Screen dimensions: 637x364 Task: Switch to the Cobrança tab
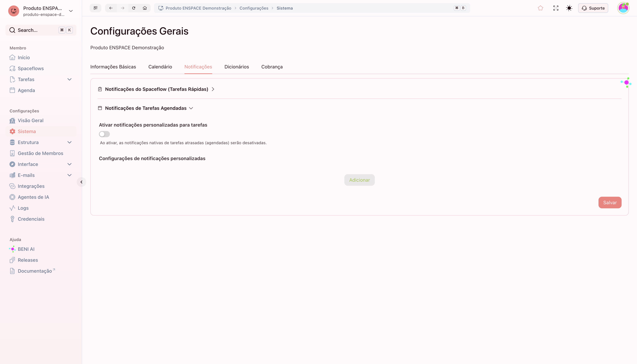pos(272,67)
